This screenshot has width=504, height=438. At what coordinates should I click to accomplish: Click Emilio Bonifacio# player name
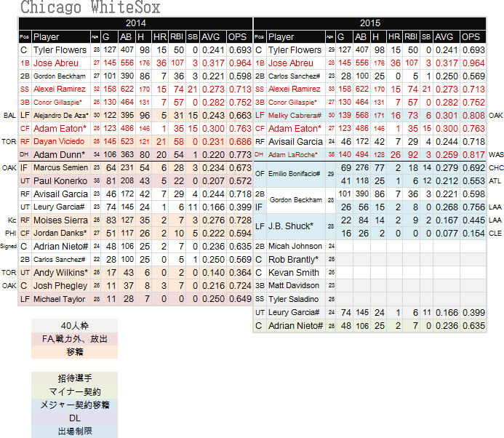pyautogui.click(x=294, y=174)
